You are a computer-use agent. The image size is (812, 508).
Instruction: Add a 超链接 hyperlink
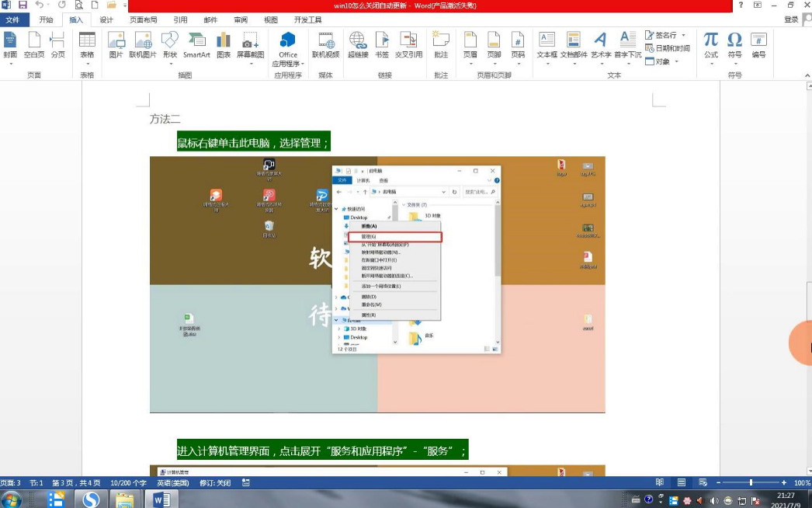(358, 45)
